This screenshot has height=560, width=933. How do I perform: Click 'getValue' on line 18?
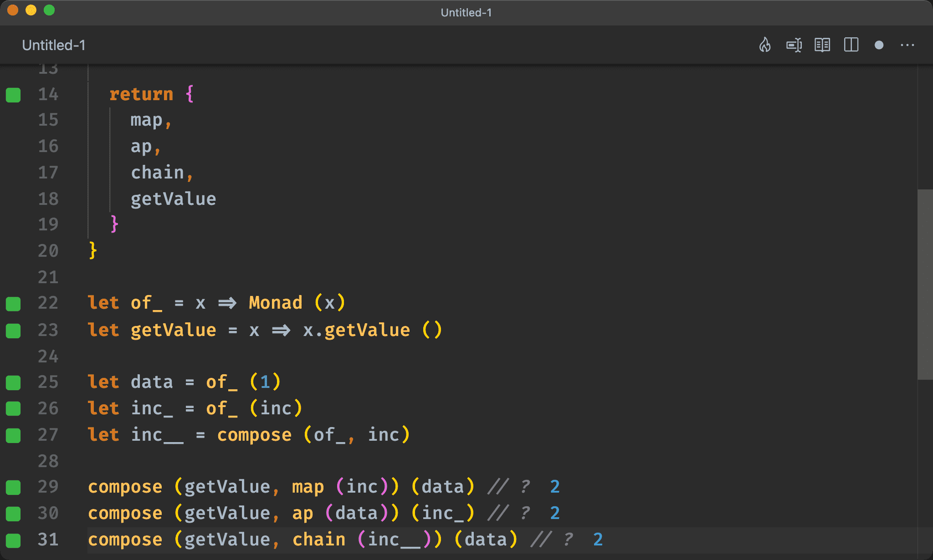tap(173, 199)
